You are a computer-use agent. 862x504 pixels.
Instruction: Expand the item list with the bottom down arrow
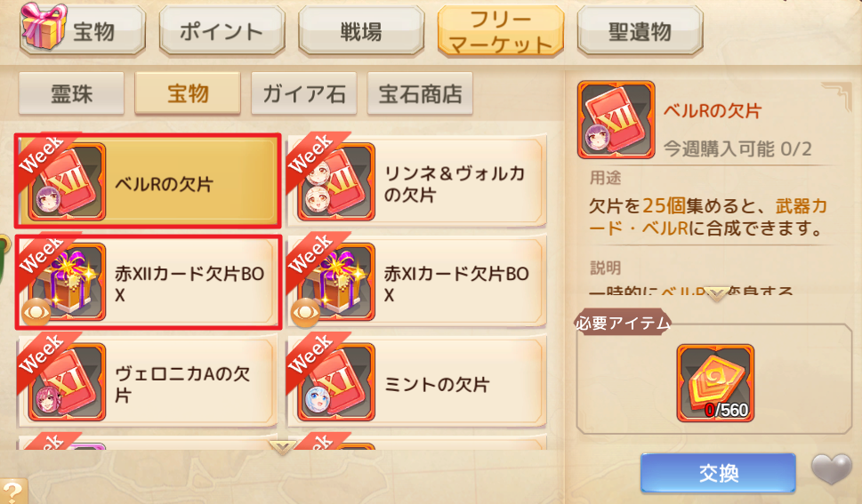click(x=283, y=447)
